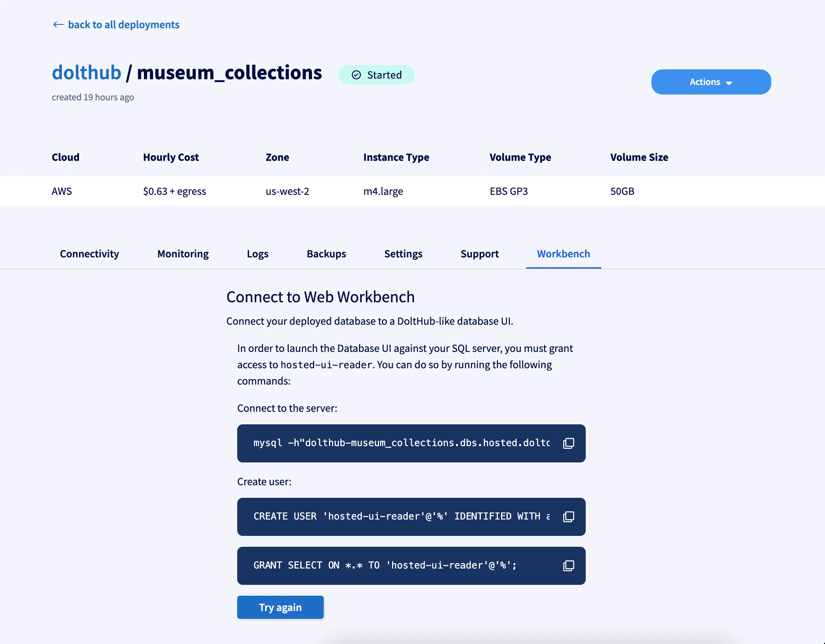Screen dimensions: 825x644
Task: Click the back arrow icon
Action: tap(58, 24)
